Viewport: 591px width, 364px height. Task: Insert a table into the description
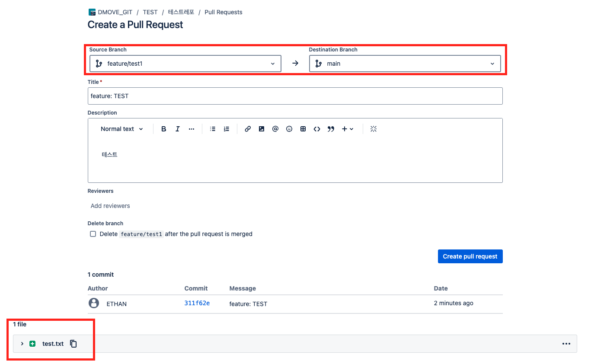coord(303,129)
